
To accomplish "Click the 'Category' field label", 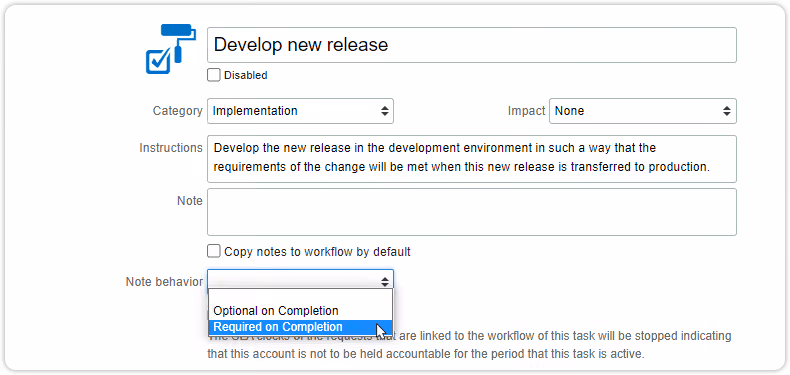I will pos(177,111).
